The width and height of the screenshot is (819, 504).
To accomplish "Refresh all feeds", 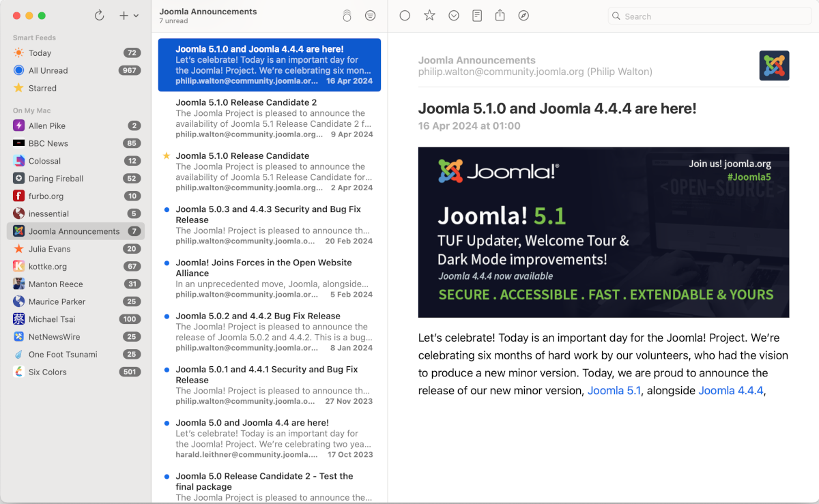I will point(100,15).
